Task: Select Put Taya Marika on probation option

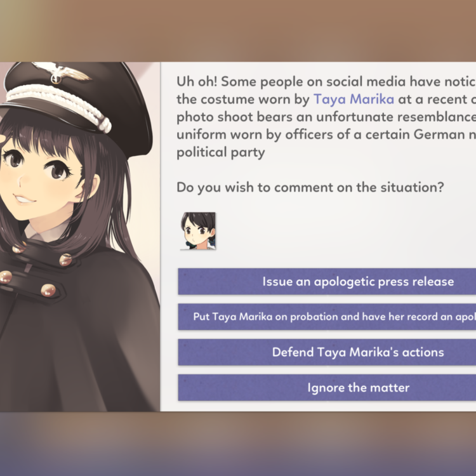Action: pos(327,317)
